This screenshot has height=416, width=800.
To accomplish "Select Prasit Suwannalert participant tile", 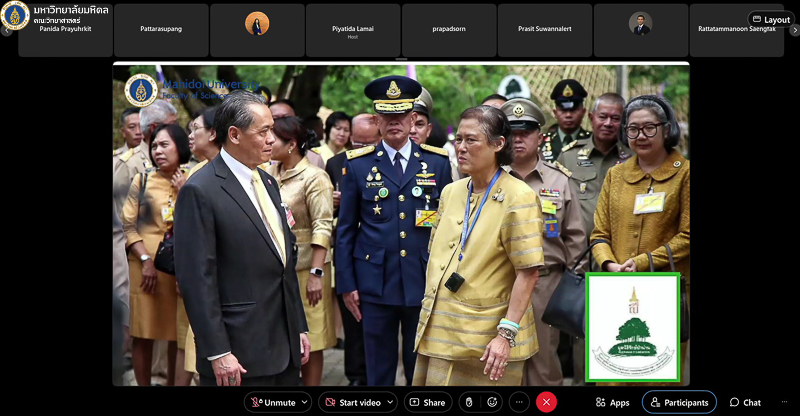I will pyautogui.click(x=544, y=30).
